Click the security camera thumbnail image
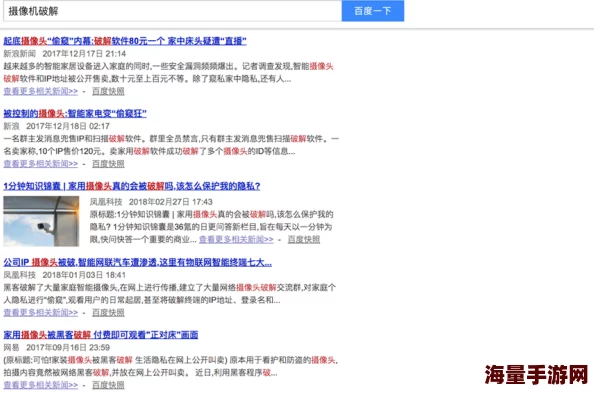594x393 pixels. click(x=41, y=221)
